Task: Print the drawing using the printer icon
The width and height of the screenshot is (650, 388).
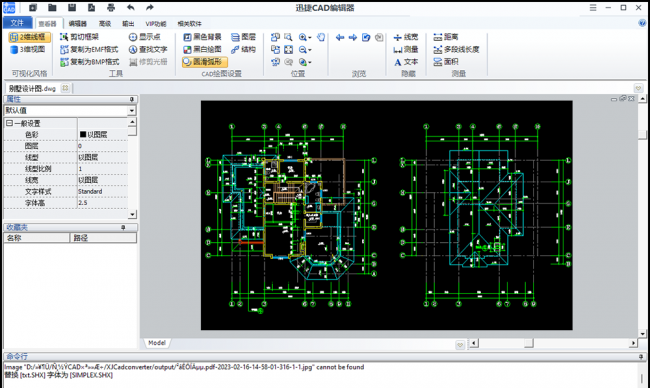Action: (111, 7)
